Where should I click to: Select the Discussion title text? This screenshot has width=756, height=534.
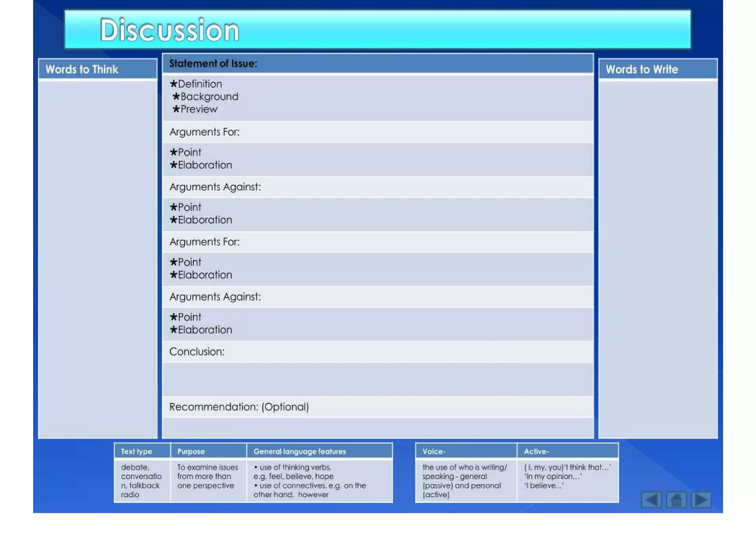point(169,30)
